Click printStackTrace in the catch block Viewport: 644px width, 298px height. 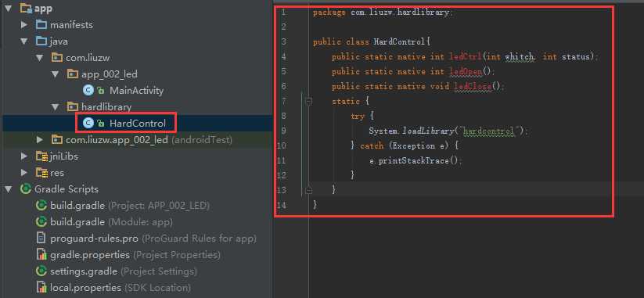point(414,160)
